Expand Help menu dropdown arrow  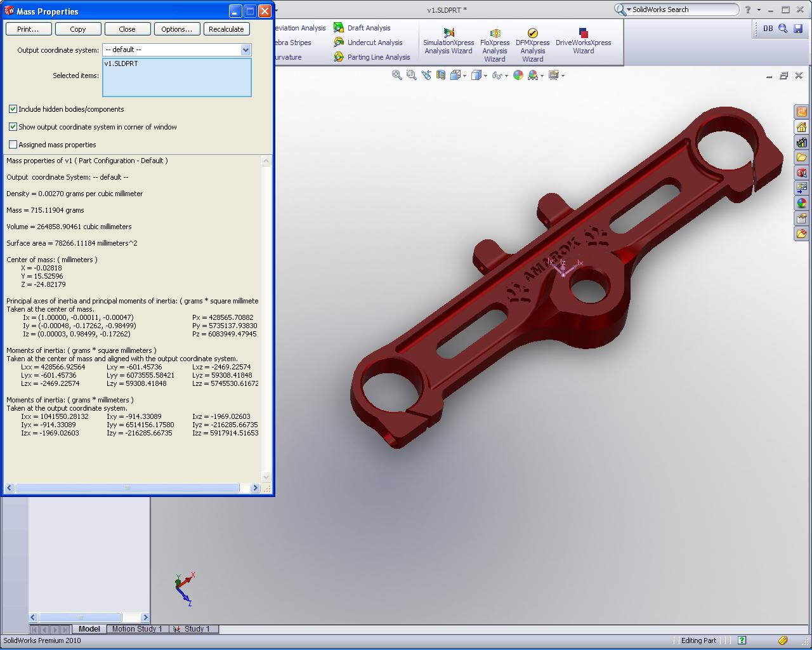759,10
